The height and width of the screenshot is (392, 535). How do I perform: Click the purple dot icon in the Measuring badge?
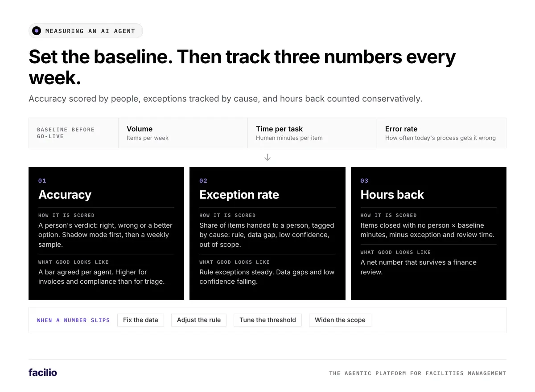(x=37, y=31)
